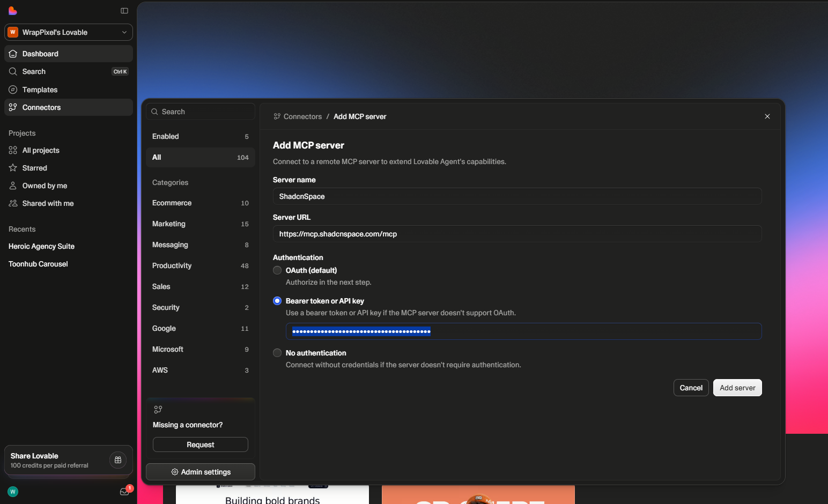Click the Templates circle icon
Image resolution: width=828 pixels, height=504 pixels.
(x=13, y=90)
